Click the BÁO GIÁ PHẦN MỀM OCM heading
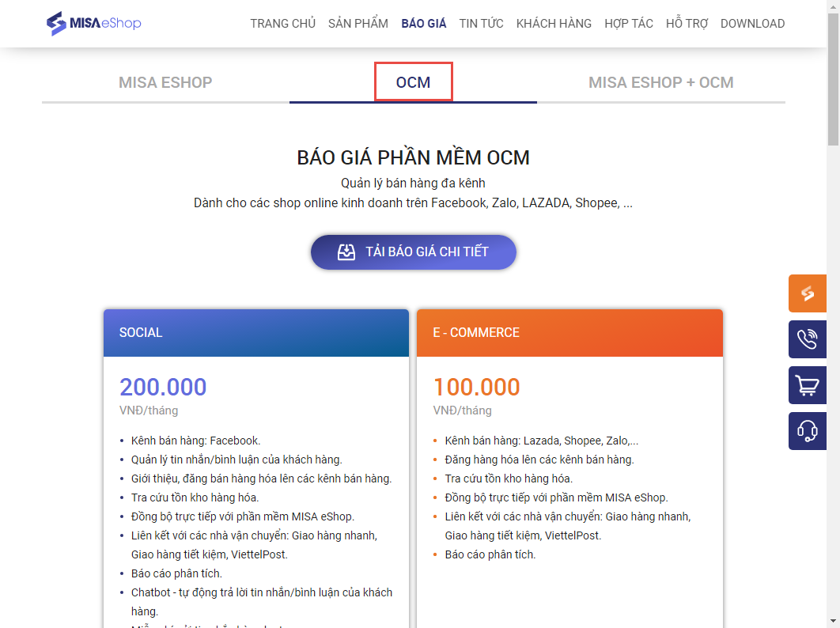Screen dimensions: 840x628 click(413, 157)
